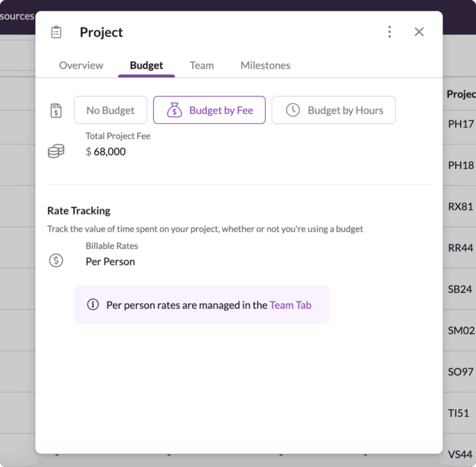This screenshot has width=476, height=467.
Task: Select project PH17 in the background list
Action: pyautogui.click(x=461, y=124)
